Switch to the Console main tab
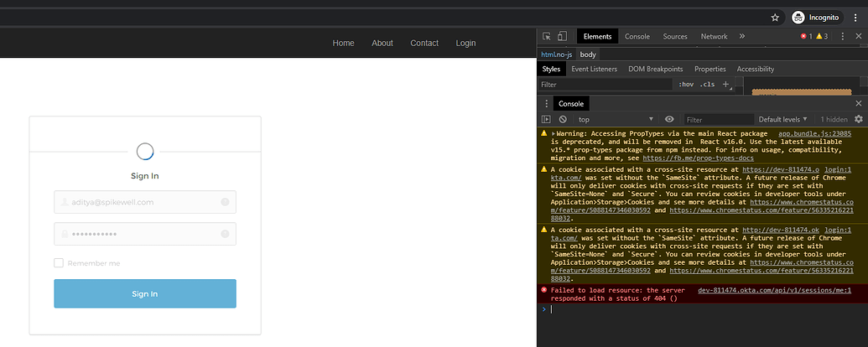Screen dimensions: 868x347 (x=637, y=37)
